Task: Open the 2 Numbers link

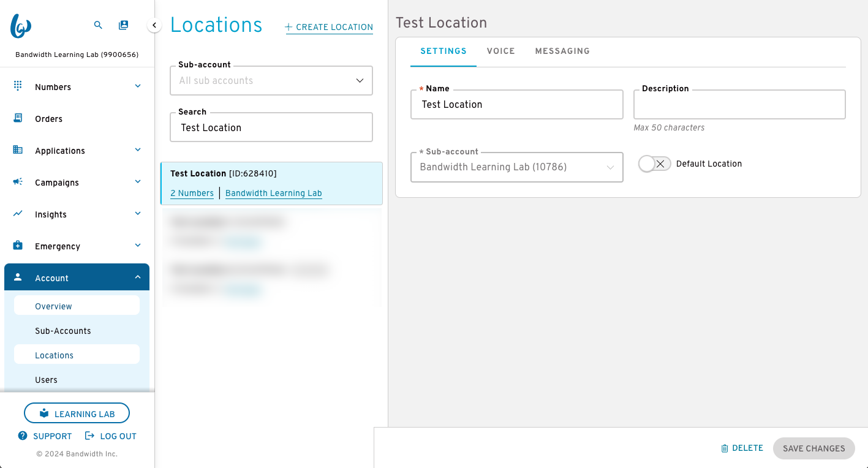Action: (x=192, y=193)
